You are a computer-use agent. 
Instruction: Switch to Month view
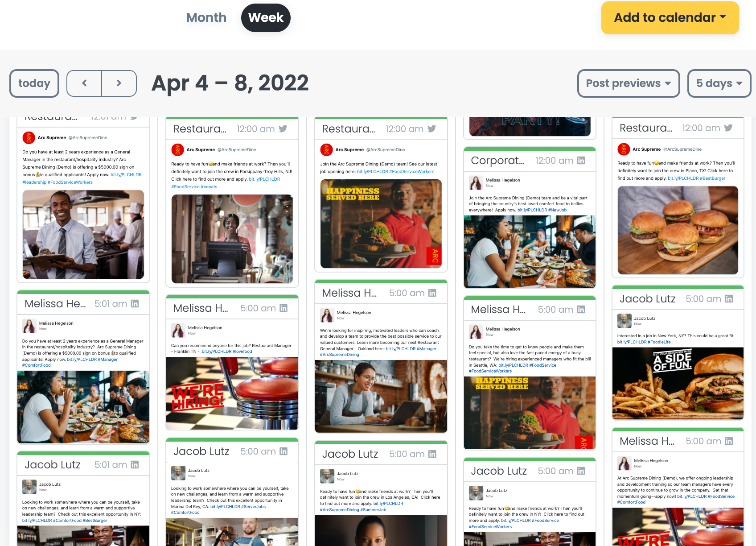[206, 17]
